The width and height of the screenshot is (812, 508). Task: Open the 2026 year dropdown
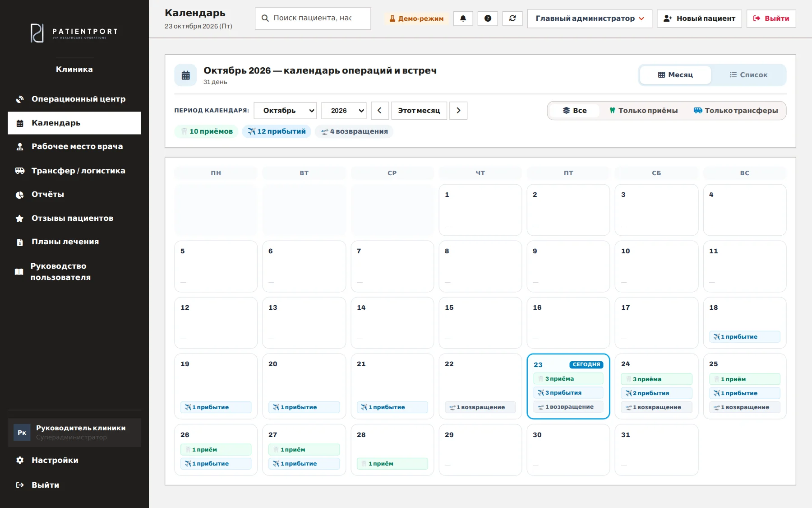coord(344,111)
